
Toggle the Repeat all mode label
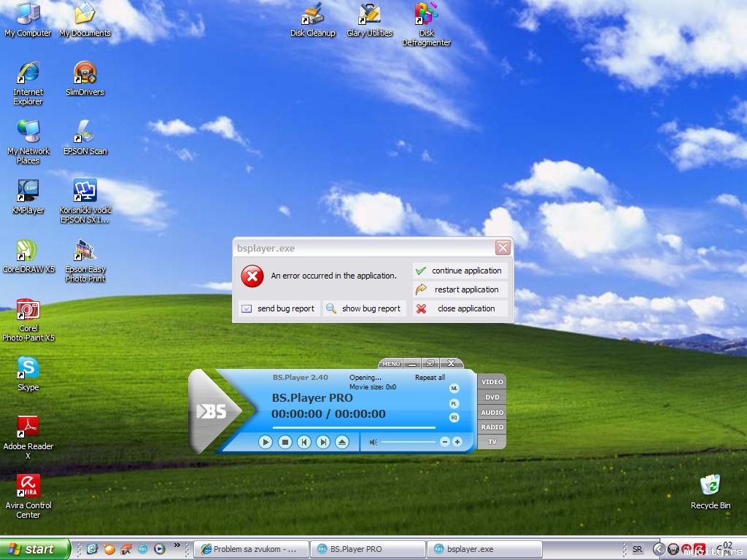coord(430,377)
